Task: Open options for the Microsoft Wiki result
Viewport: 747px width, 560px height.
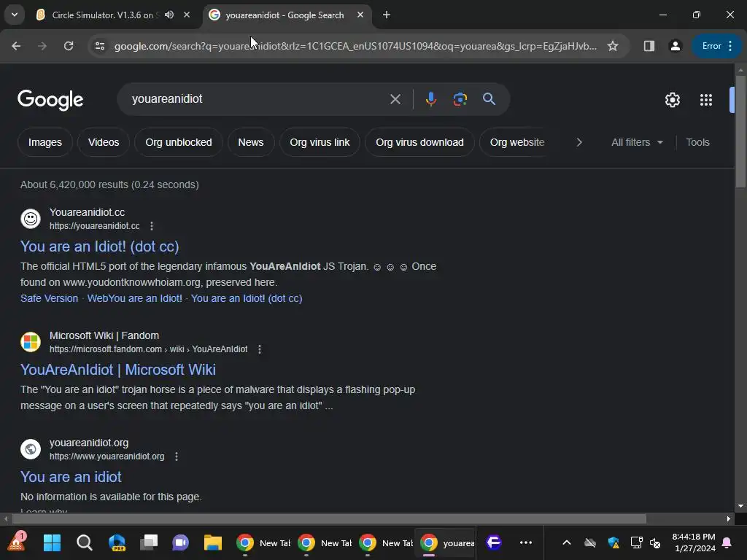Action: click(x=260, y=349)
